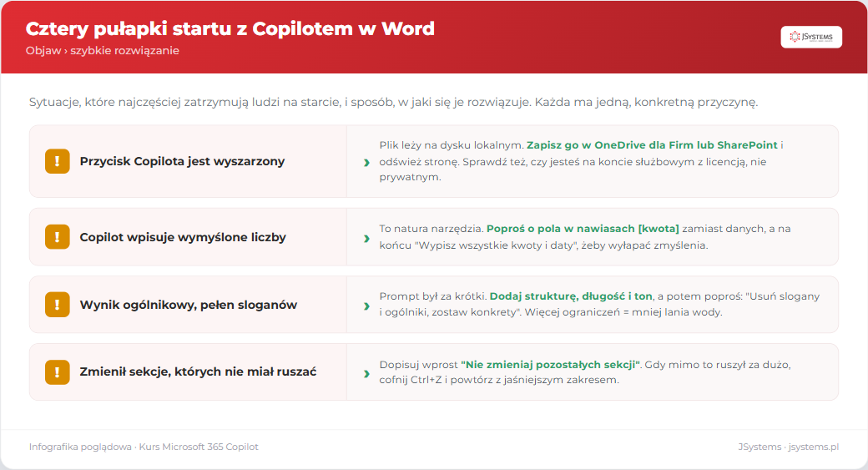Click heading 'Przycisk Copilota jest wyszarzony'

(182, 161)
